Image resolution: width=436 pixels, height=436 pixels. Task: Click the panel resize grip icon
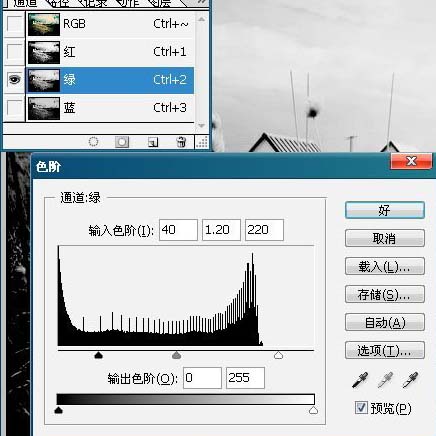(202, 142)
